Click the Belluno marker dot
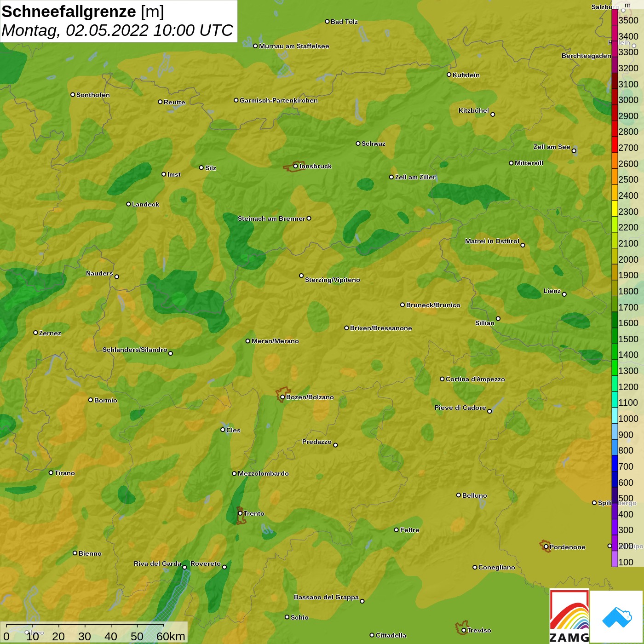 [459, 495]
